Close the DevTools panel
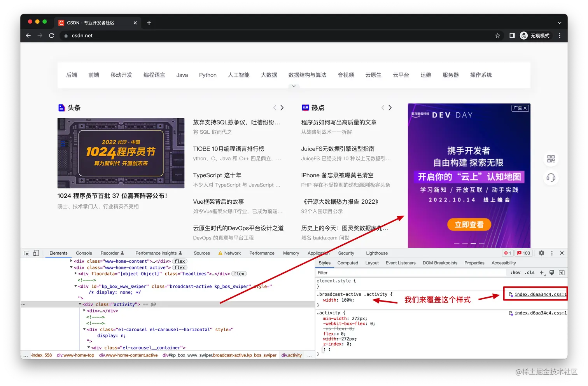 point(562,253)
